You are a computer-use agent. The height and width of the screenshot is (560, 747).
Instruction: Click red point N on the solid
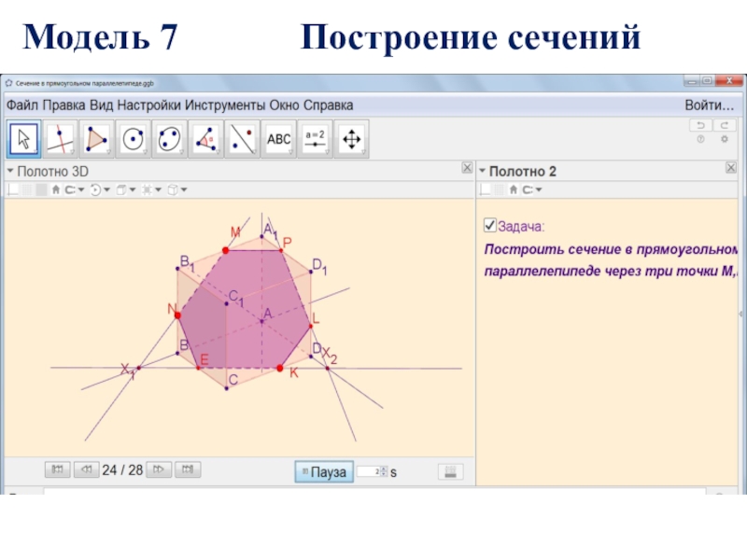[177, 315]
